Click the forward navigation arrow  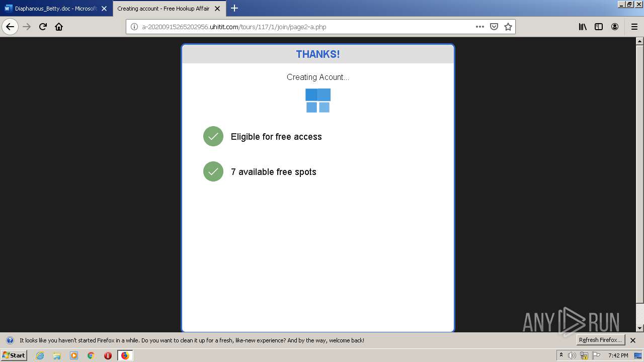click(x=27, y=27)
